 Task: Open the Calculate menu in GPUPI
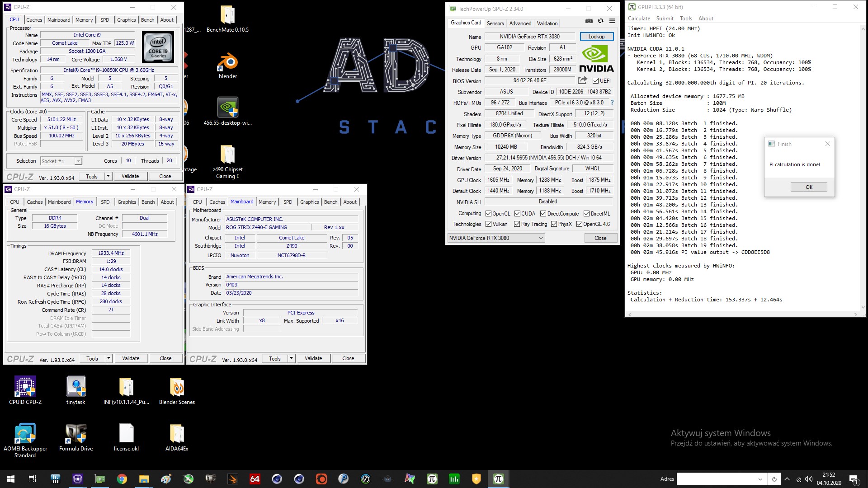(639, 19)
